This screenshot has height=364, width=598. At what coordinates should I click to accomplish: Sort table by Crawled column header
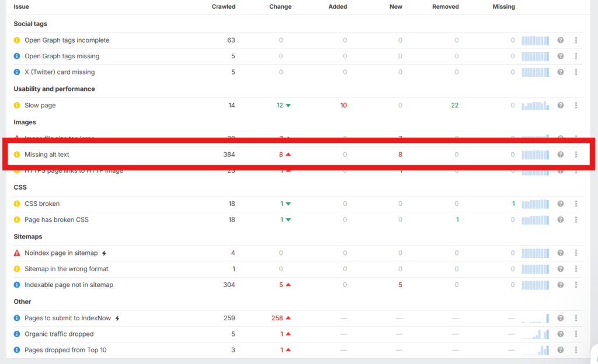[x=223, y=7]
